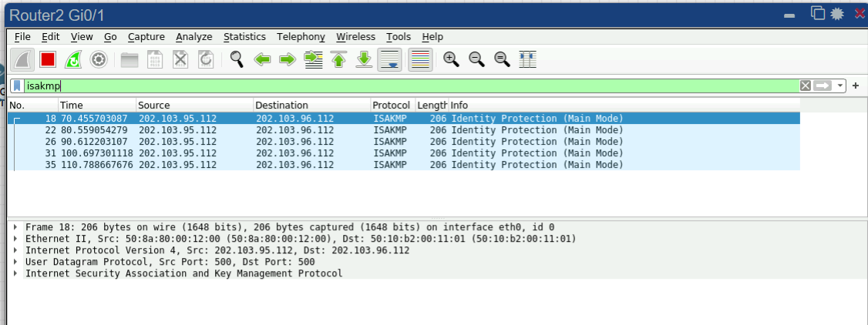Open the Edit menu

point(50,36)
